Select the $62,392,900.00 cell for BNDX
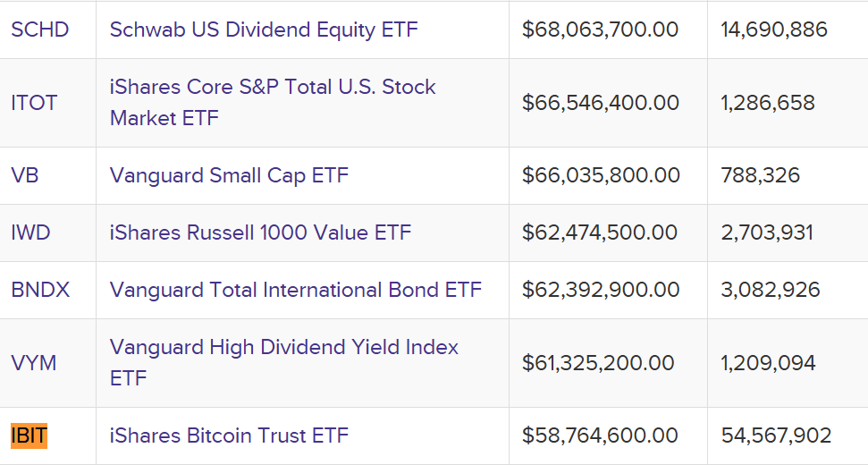Viewport: 868px width, 465px height. pyautogui.click(x=601, y=290)
